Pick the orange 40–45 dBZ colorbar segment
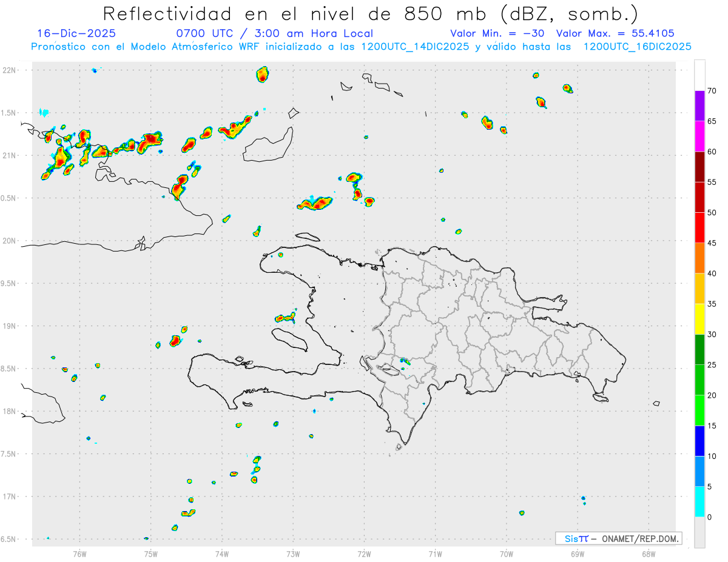 click(x=699, y=258)
